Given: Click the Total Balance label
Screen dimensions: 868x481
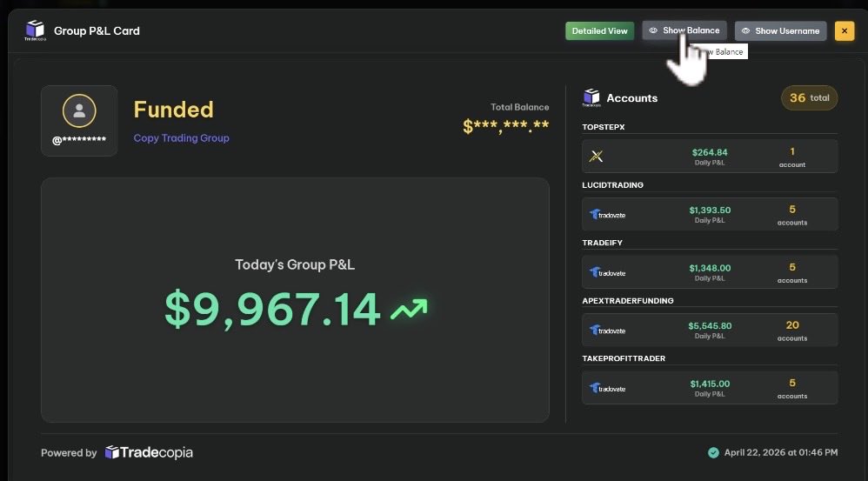Looking at the screenshot, I should [x=520, y=107].
